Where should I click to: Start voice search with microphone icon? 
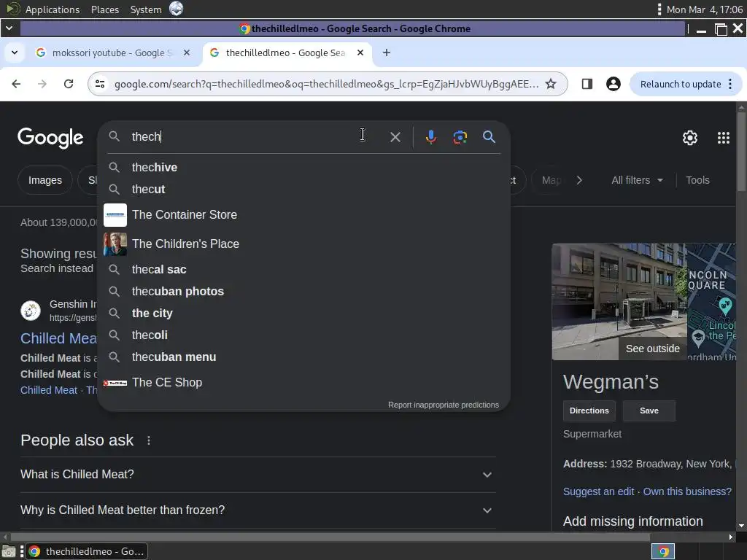point(430,137)
